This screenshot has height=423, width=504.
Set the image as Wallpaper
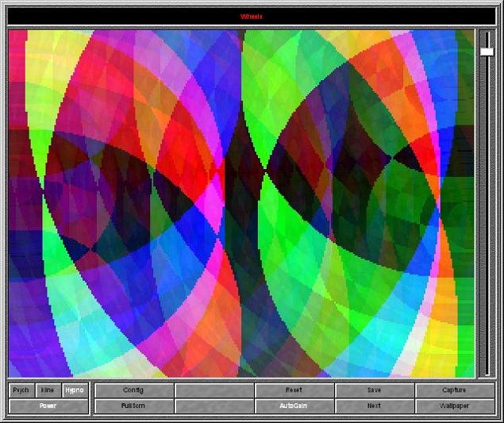(x=455, y=406)
